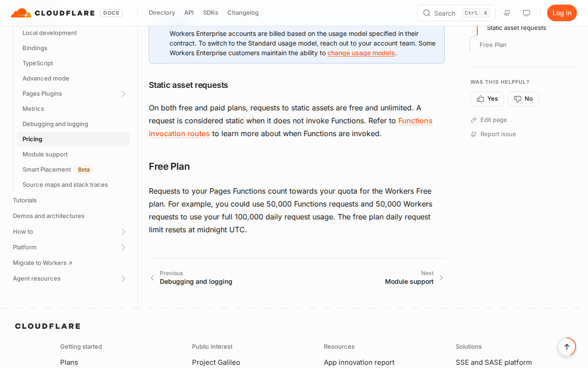Open Migrate to Workers external link
Image resolution: width=588 pixels, height=368 pixels.
click(43, 263)
